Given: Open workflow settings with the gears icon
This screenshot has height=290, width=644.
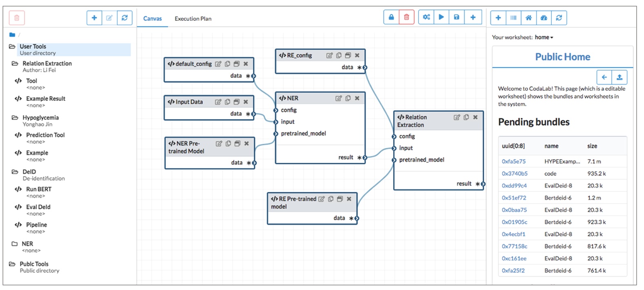Looking at the screenshot, I should (x=426, y=17).
